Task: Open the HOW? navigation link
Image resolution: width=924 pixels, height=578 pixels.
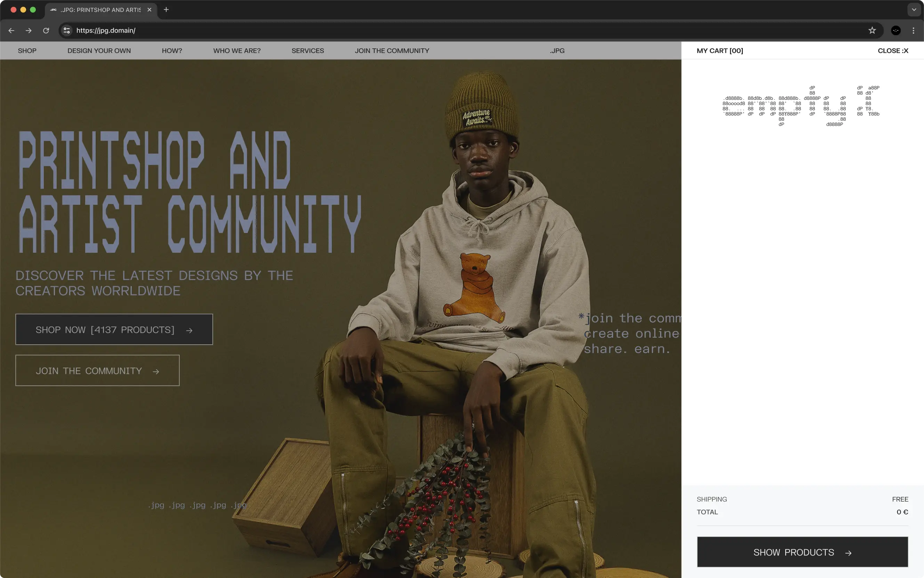Action: pos(172,50)
